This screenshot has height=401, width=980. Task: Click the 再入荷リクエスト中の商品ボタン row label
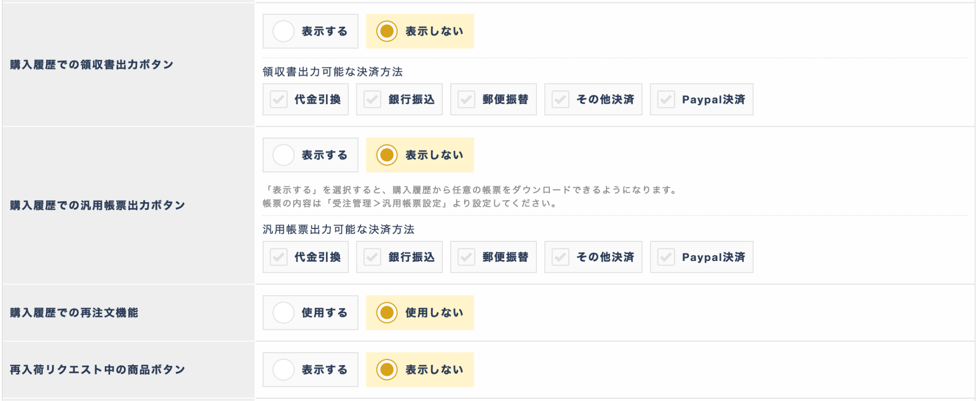[x=98, y=370]
